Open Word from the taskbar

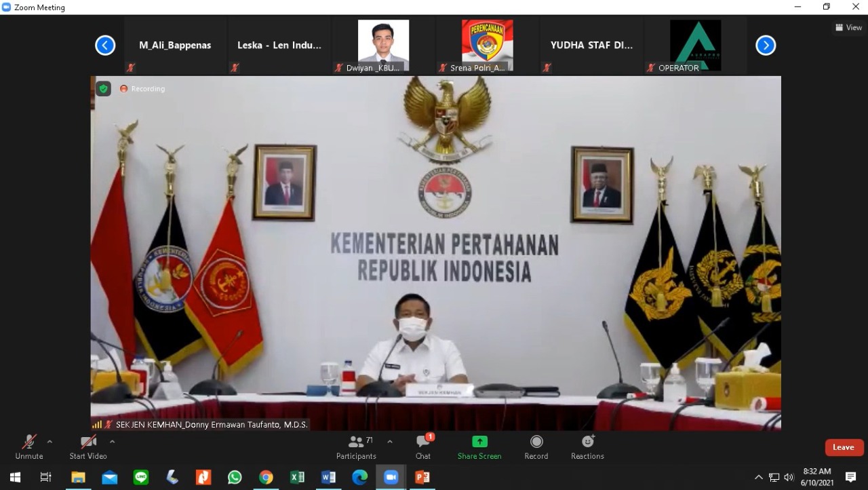point(328,477)
